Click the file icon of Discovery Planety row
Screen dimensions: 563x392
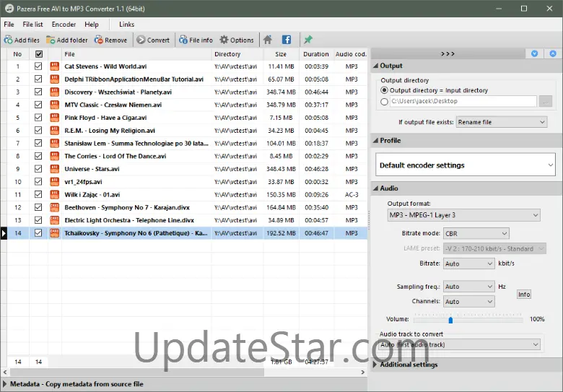coord(55,92)
